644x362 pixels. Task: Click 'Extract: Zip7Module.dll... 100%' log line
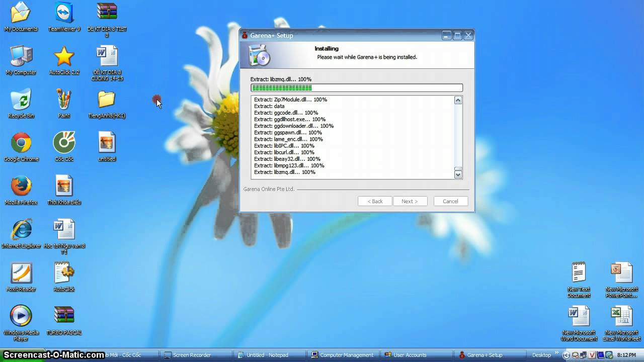290,100
